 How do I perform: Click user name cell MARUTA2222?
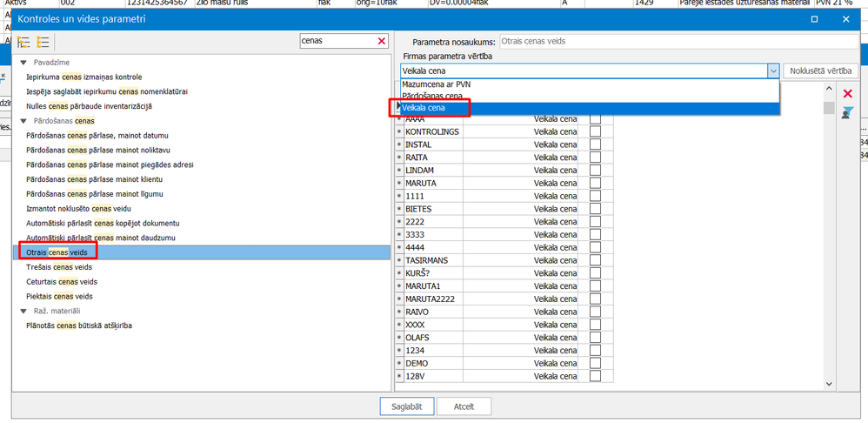point(433,299)
